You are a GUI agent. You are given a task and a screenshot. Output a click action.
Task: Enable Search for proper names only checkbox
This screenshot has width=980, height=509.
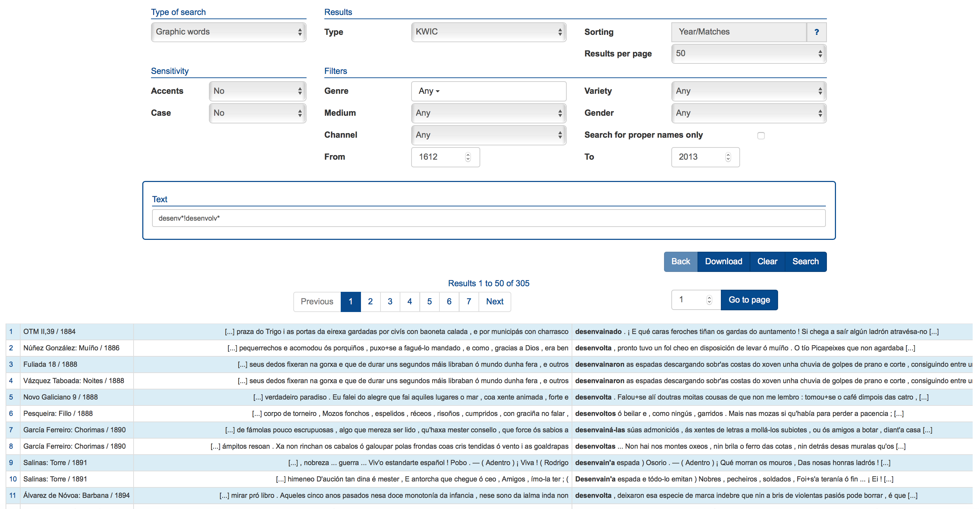(x=761, y=135)
